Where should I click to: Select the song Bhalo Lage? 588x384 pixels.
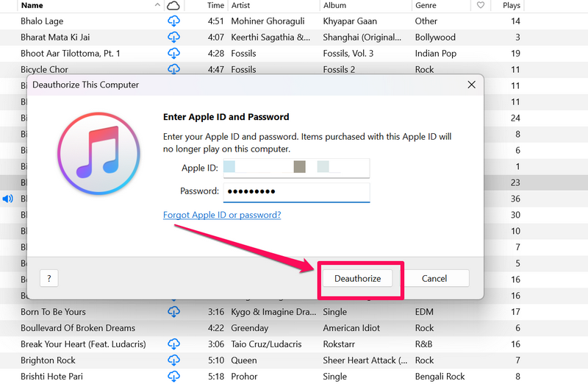[x=42, y=21]
